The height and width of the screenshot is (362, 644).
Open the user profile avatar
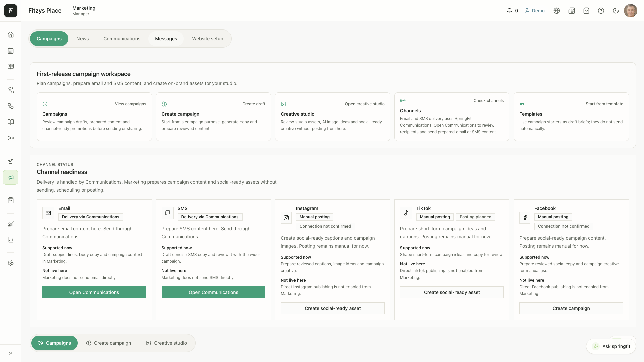(631, 11)
